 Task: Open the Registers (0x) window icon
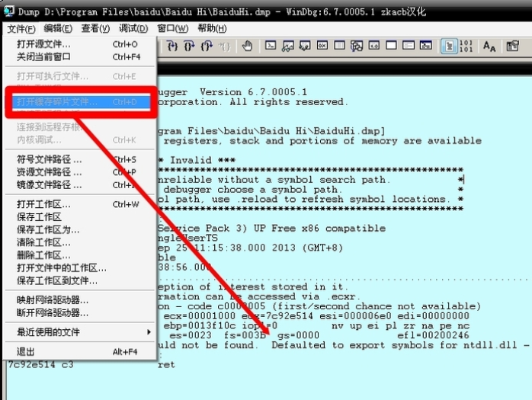pyautogui.click(x=322, y=46)
